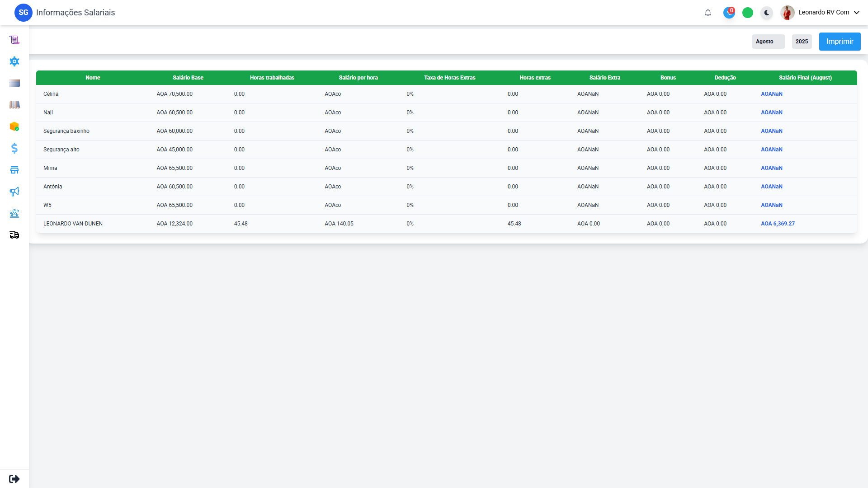Select the Celina row name

pyautogui.click(x=51, y=94)
